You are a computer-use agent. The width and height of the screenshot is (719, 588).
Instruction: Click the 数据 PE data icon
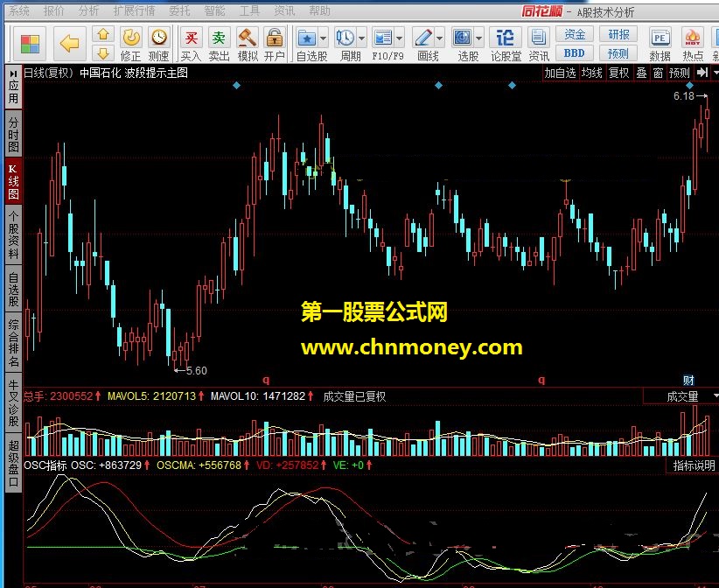point(660,38)
